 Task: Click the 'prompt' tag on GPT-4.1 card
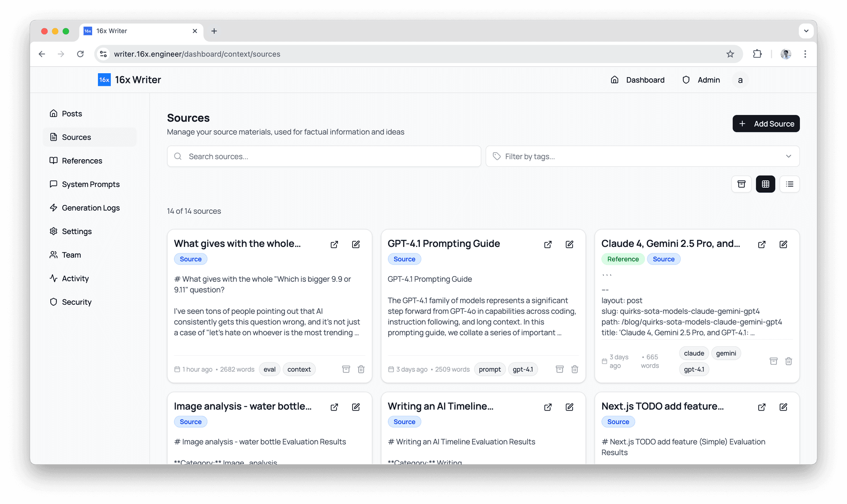pos(490,369)
